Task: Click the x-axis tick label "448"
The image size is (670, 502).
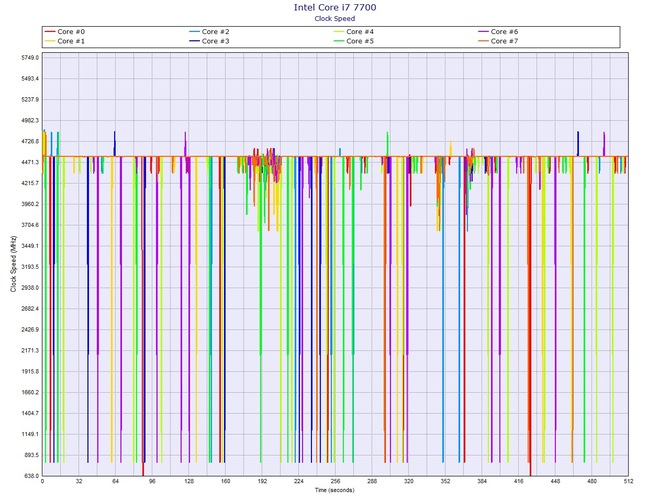Action: (555, 481)
